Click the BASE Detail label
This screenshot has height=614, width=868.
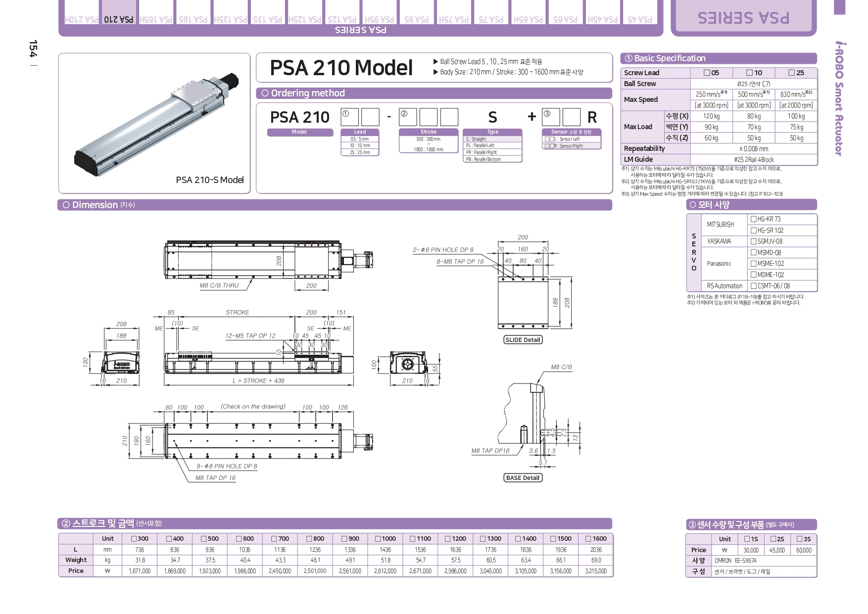pyautogui.click(x=523, y=478)
